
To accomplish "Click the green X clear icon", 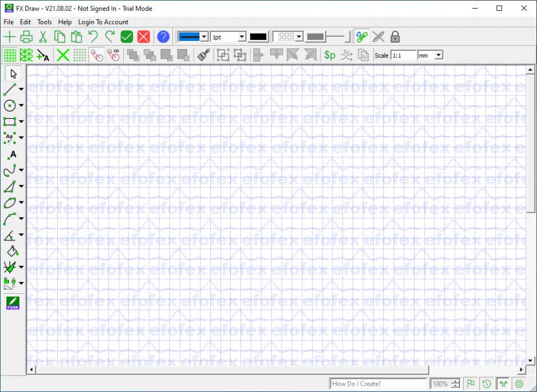I will 63,55.
